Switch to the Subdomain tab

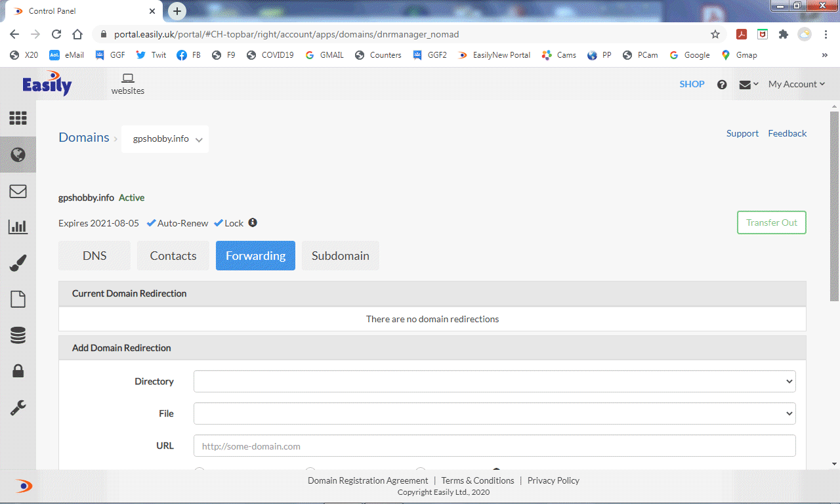pyautogui.click(x=340, y=256)
